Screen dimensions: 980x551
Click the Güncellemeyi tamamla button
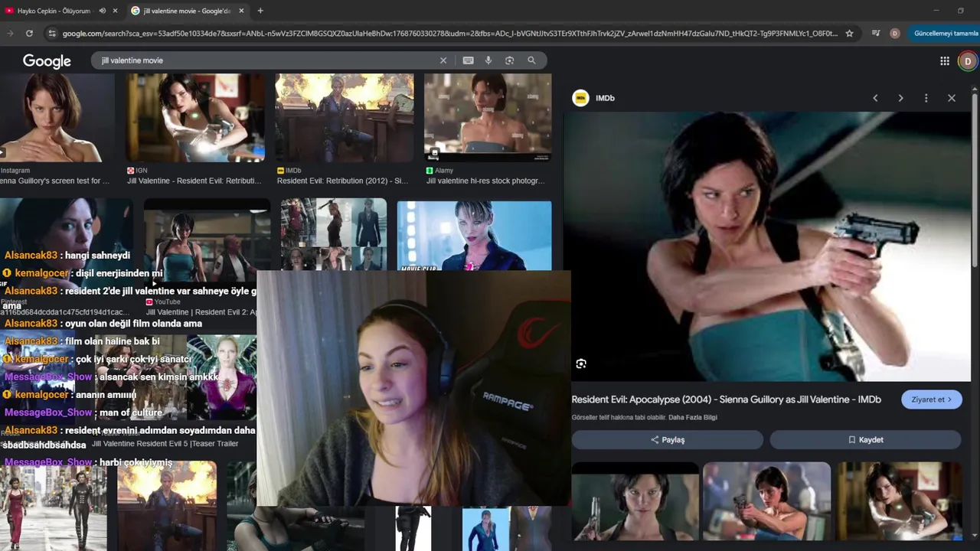946,34
